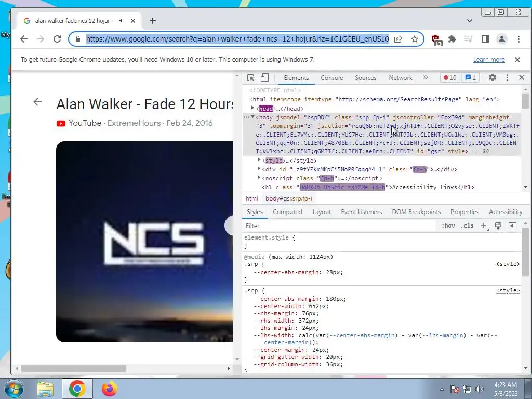Open a new tab with the plus button
532x399 pixels.
coord(153,21)
